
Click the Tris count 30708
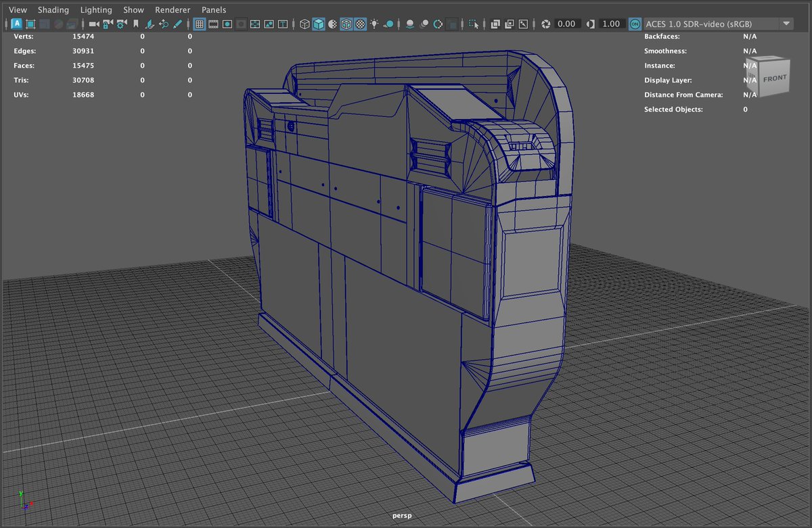[83, 80]
